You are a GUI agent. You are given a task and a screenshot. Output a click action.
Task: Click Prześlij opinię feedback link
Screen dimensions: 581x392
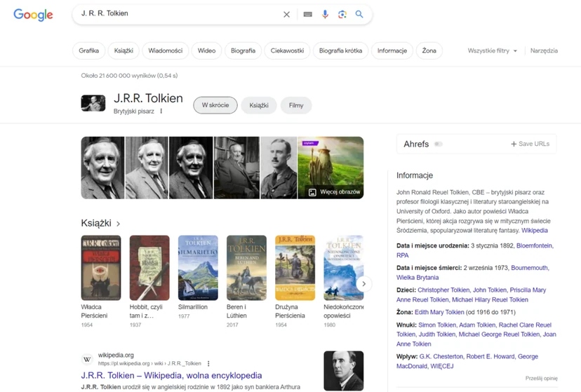click(541, 378)
